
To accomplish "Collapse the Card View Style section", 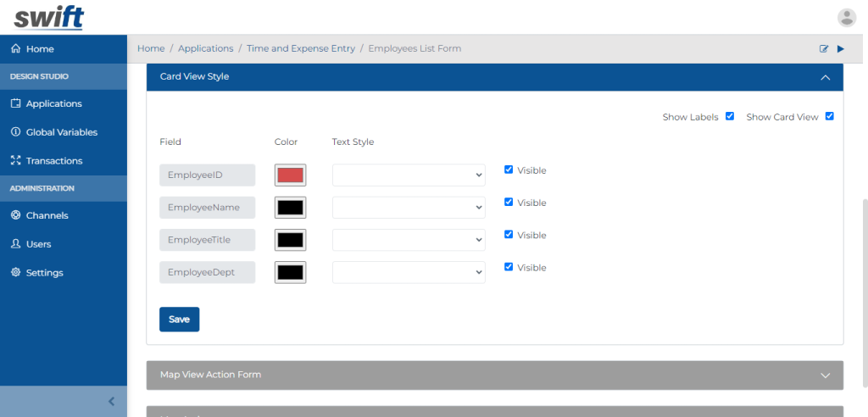I will pyautogui.click(x=825, y=77).
